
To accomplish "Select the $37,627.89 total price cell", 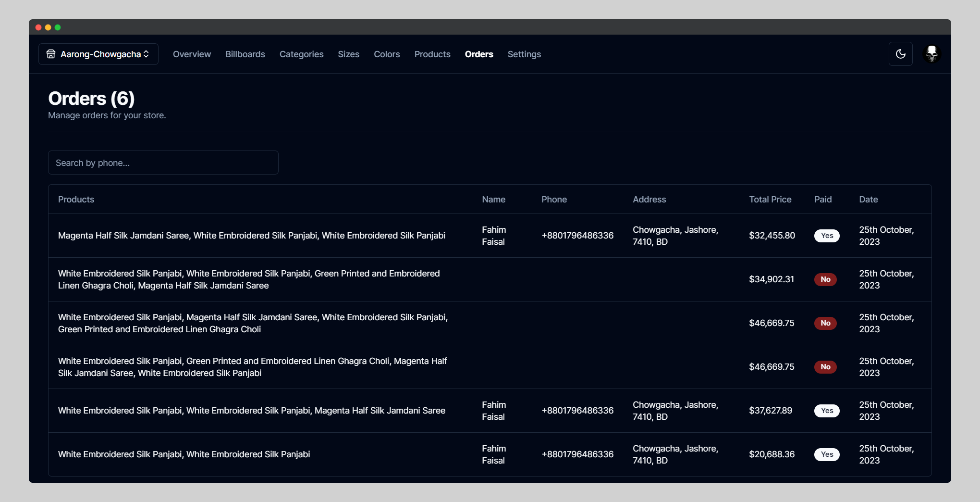I will [771, 411].
